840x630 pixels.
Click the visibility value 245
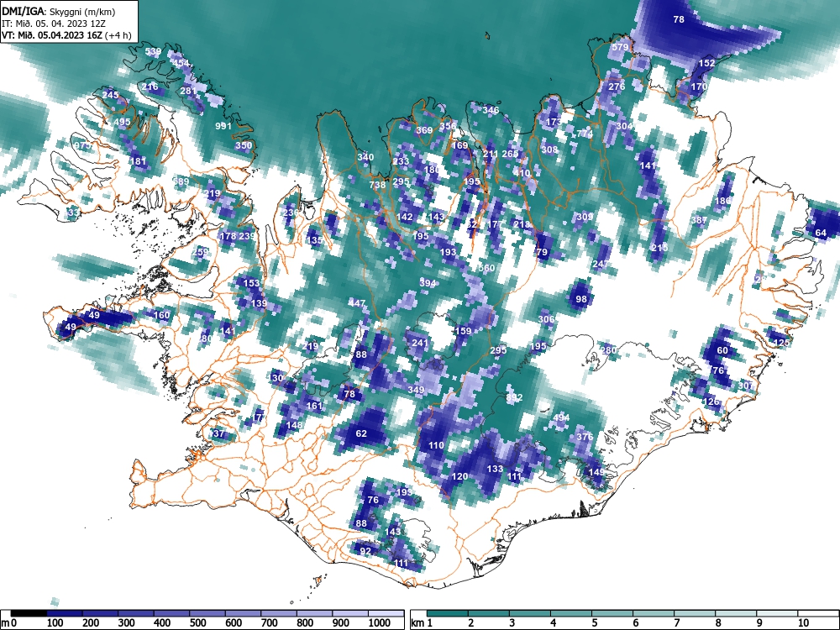(110, 95)
